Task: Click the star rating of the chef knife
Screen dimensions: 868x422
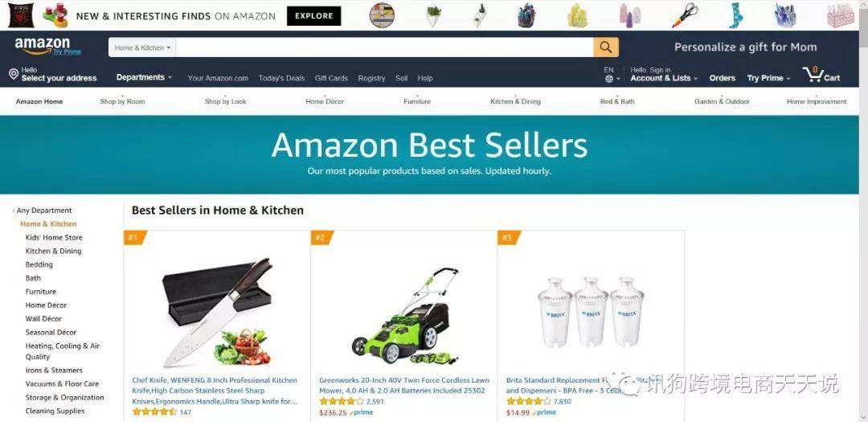Action: coord(154,412)
